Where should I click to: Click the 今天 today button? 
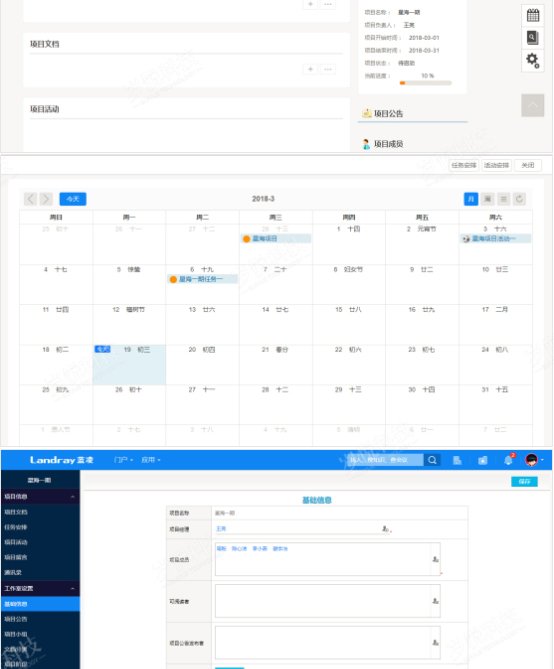coord(73,199)
